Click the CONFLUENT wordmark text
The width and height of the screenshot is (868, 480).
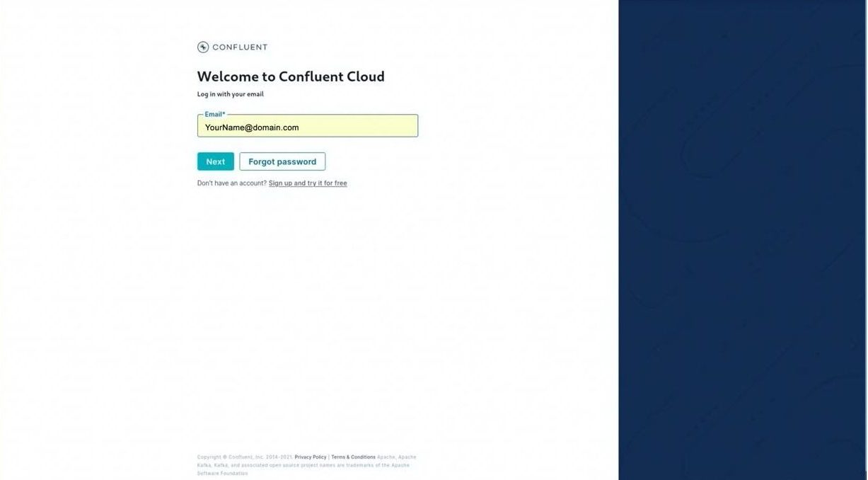coord(240,47)
